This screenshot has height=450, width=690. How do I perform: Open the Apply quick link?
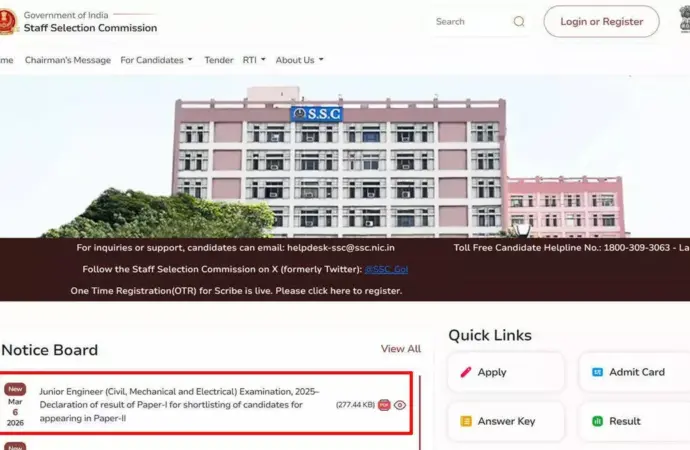pos(506,372)
